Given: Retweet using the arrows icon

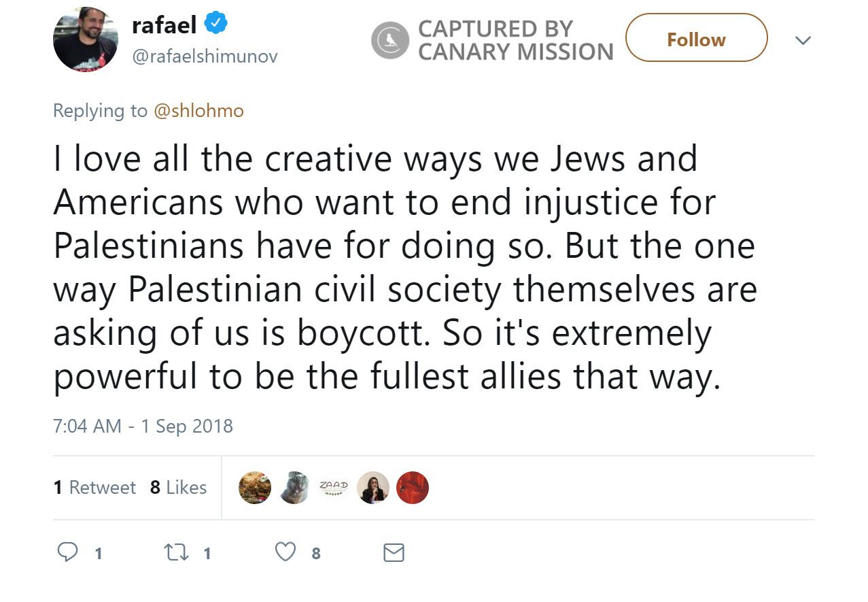Looking at the screenshot, I should click(176, 552).
